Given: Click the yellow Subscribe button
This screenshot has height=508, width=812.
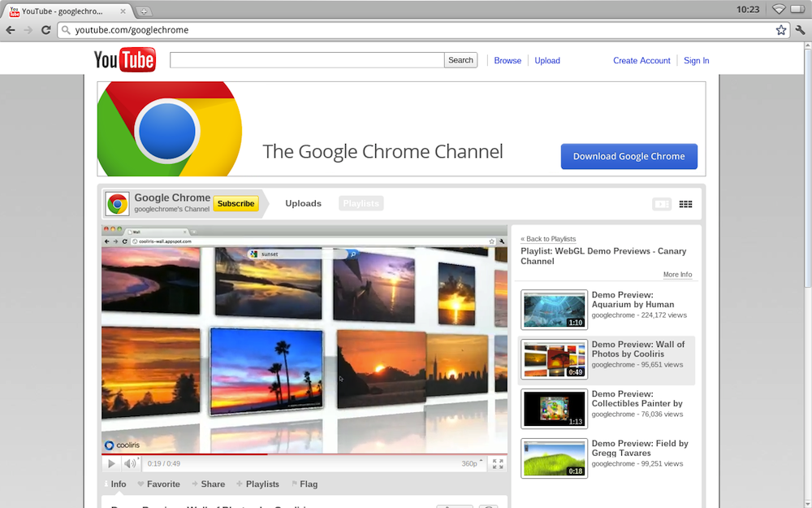Looking at the screenshot, I should click(235, 204).
